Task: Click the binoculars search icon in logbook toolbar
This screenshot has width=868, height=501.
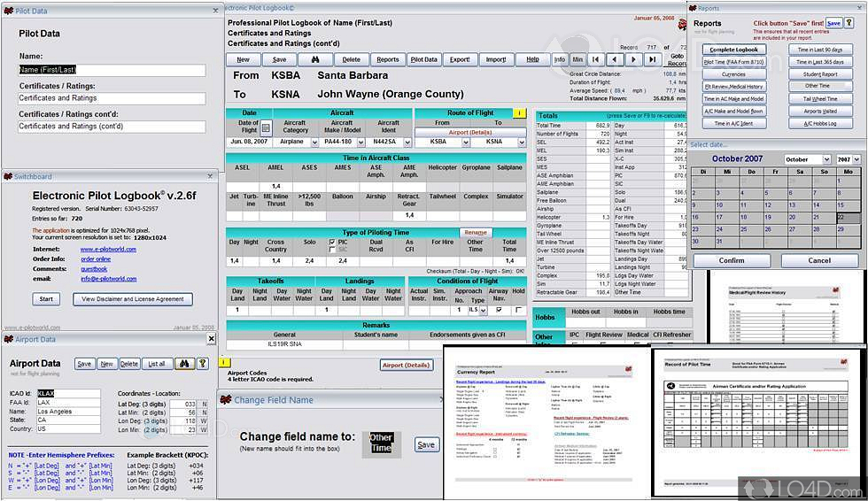Action: pos(314,59)
